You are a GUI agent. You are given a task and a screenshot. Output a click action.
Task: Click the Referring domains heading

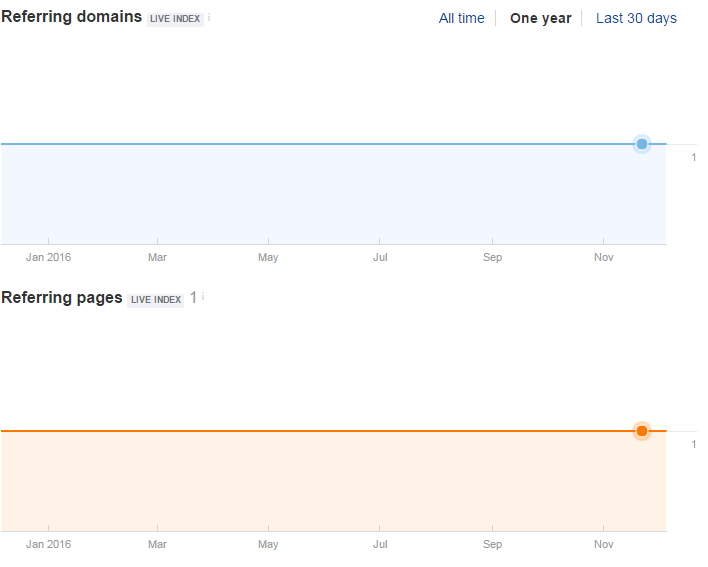tap(72, 17)
